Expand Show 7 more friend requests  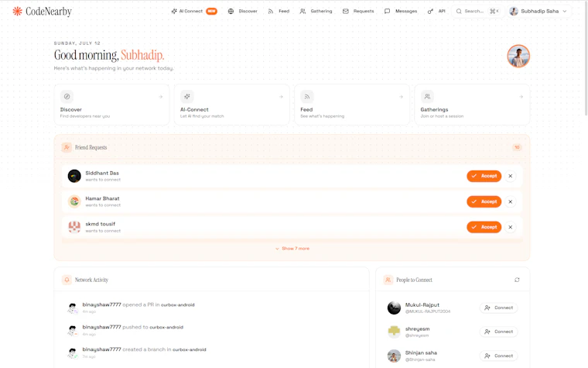[x=292, y=249]
